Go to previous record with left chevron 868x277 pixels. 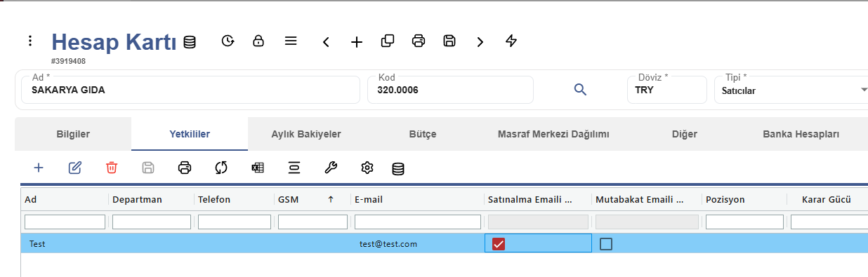click(x=326, y=42)
